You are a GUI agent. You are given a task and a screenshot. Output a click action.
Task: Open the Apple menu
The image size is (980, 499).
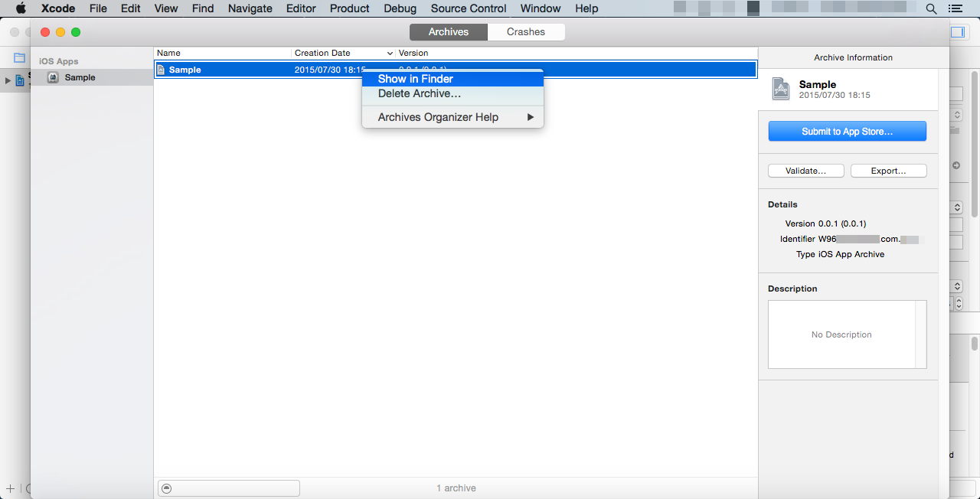tap(21, 8)
